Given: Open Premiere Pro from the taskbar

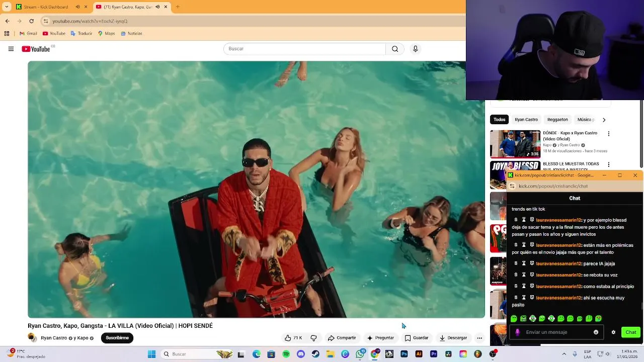Looking at the screenshot, I should [434, 354].
